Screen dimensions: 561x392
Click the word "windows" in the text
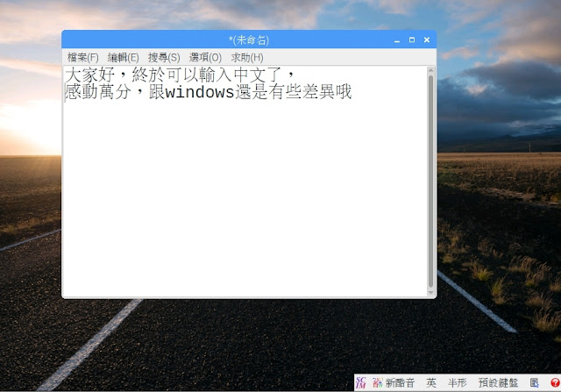[x=200, y=92]
